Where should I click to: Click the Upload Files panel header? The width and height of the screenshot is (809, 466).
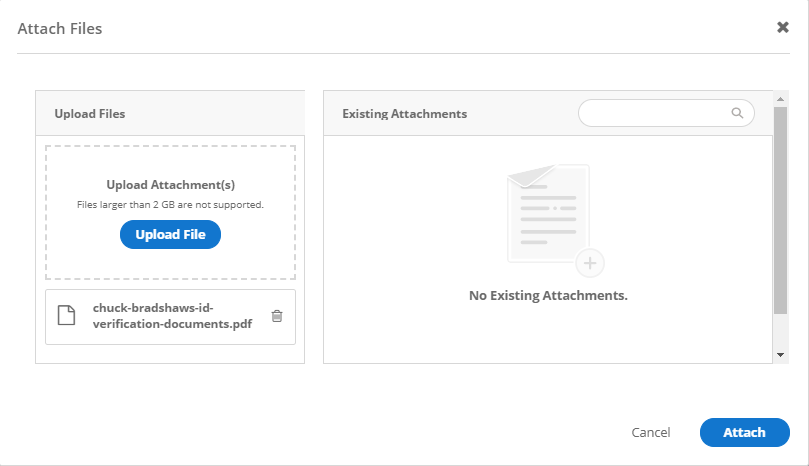(90, 114)
